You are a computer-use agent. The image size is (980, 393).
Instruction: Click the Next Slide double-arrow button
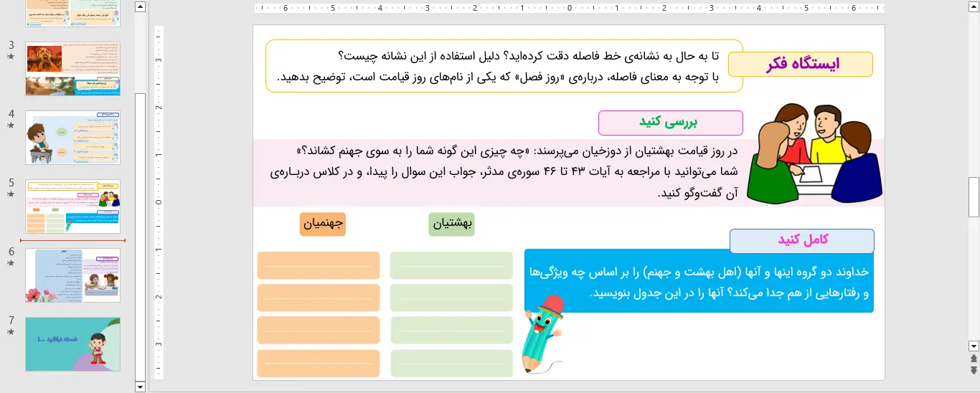pyautogui.click(x=974, y=370)
